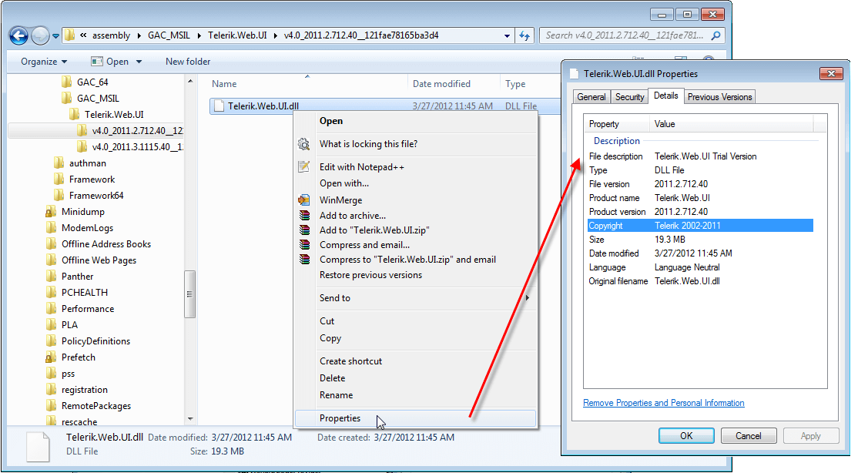Choose Properties from the context menu
Image resolution: width=868 pixels, height=473 pixels.
[x=340, y=418]
